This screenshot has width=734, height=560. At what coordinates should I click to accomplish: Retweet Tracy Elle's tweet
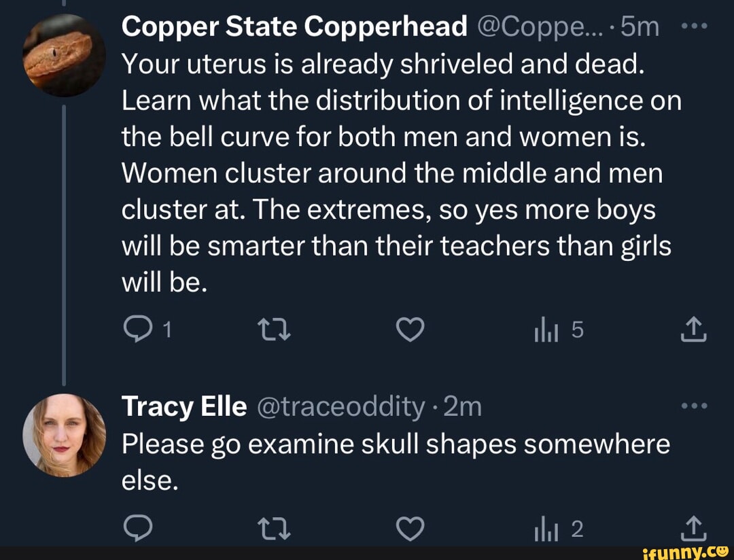(x=274, y=527)
